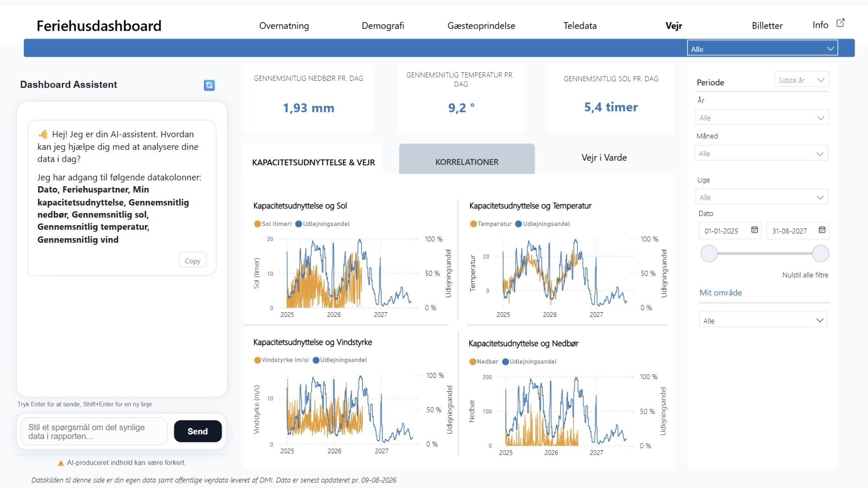
Task: Select the 5,4 timer average sun card
Action: (611, 99)
